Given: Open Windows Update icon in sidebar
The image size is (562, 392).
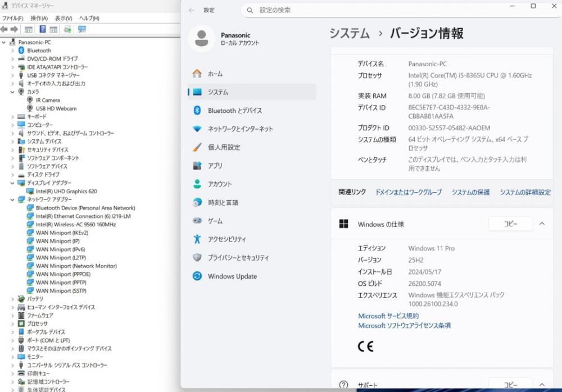Looking at the screenshot, I should tap(197, 276).
